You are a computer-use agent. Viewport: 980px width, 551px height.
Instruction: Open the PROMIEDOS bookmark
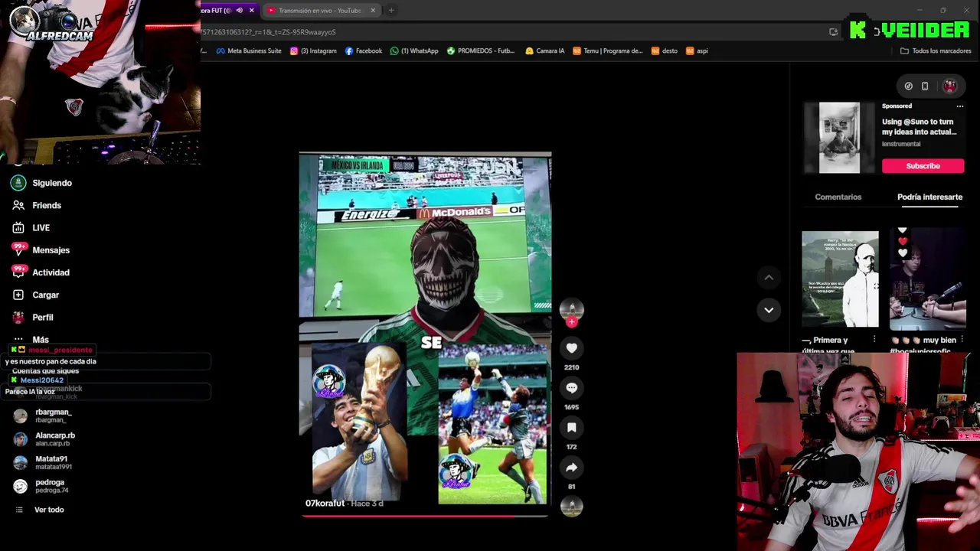(x=481, y=51)
